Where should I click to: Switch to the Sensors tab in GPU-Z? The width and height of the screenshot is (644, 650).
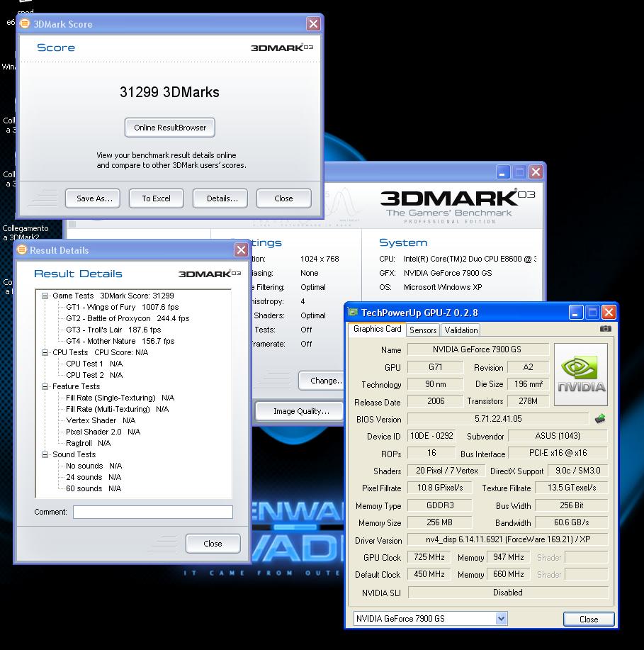[423, 330]
